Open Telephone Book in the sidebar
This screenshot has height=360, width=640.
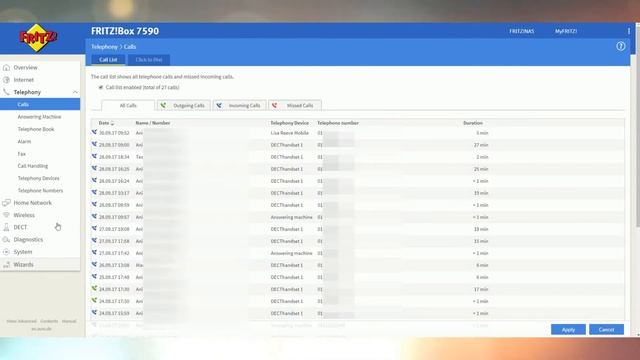point(36,129)
